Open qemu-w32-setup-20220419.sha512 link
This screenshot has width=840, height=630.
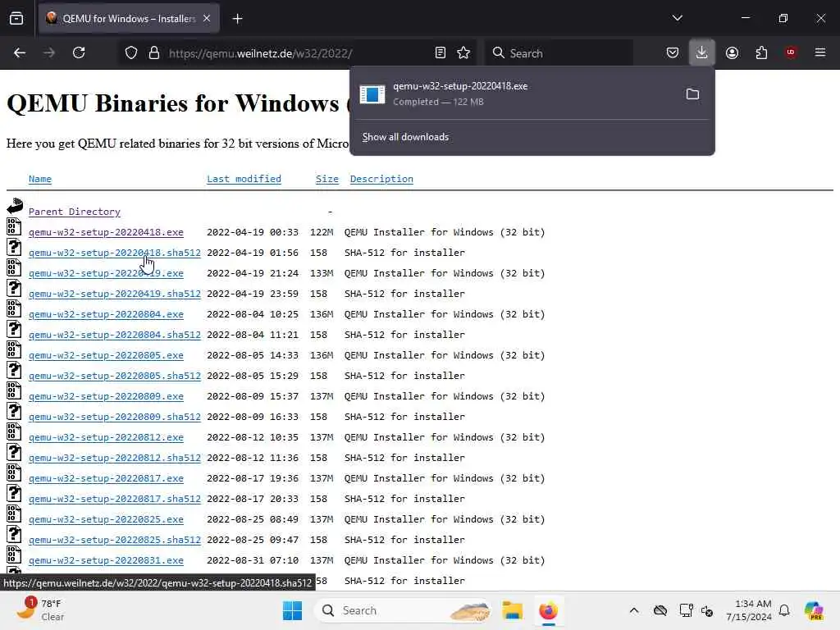click(115, 294)
